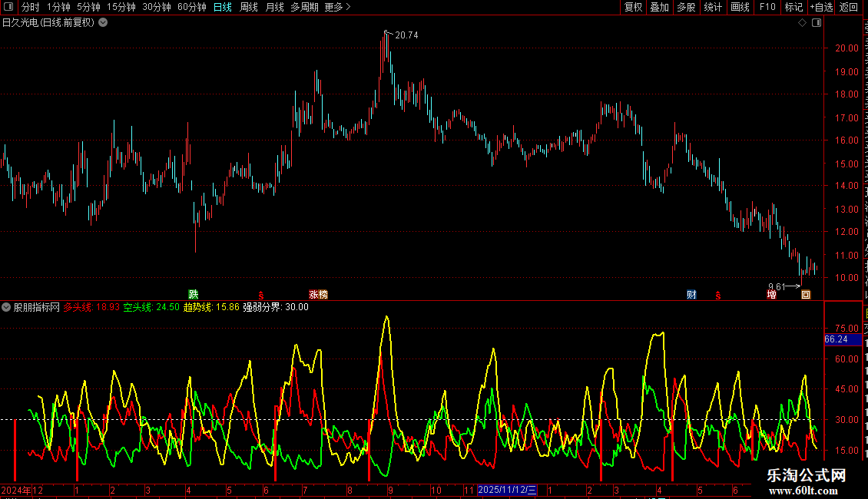
Task: Click the 返回 back button
Action: [x=848, y=7]
